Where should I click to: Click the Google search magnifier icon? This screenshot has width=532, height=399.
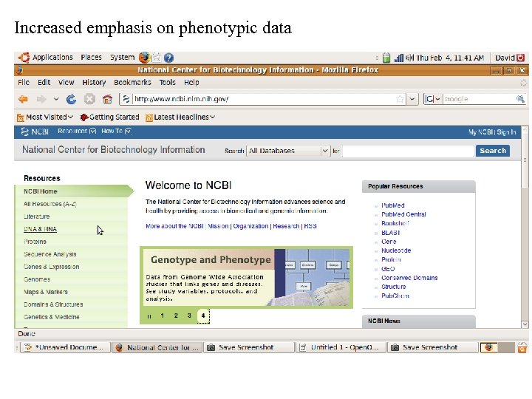pos(520,99)
